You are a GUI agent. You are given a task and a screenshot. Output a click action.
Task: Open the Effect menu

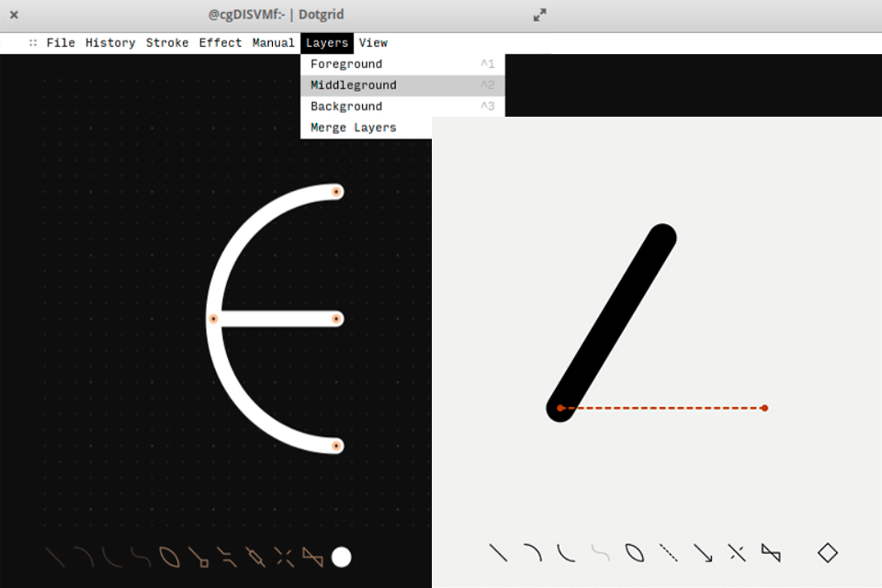coord(220,42)
